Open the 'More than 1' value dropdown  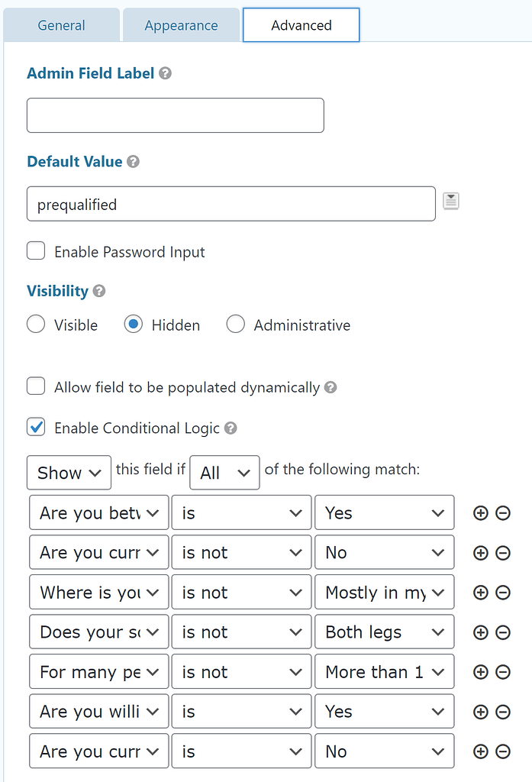384,672
